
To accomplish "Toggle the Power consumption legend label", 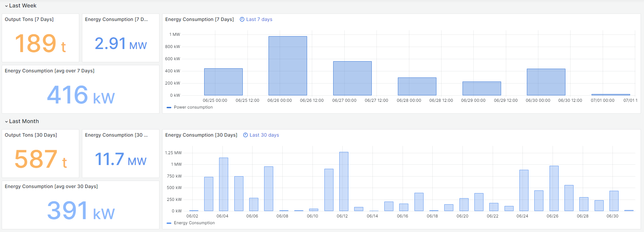I will [193, 107].
